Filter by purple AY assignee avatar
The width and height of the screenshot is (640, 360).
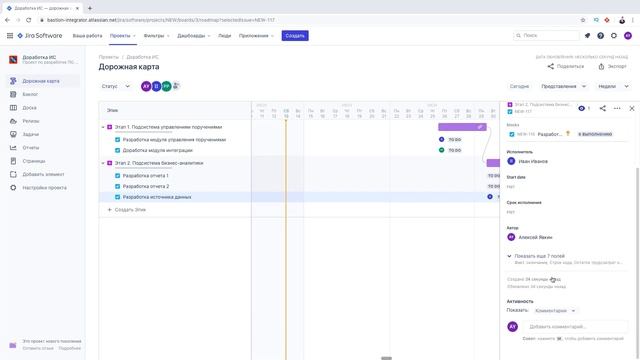point(146,87)
